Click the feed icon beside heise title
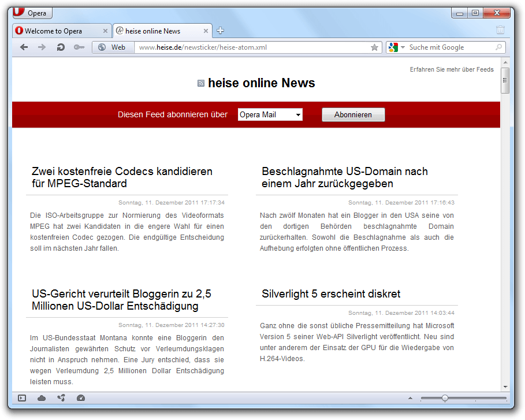This screenshot has width=525, height=420. 201,83
